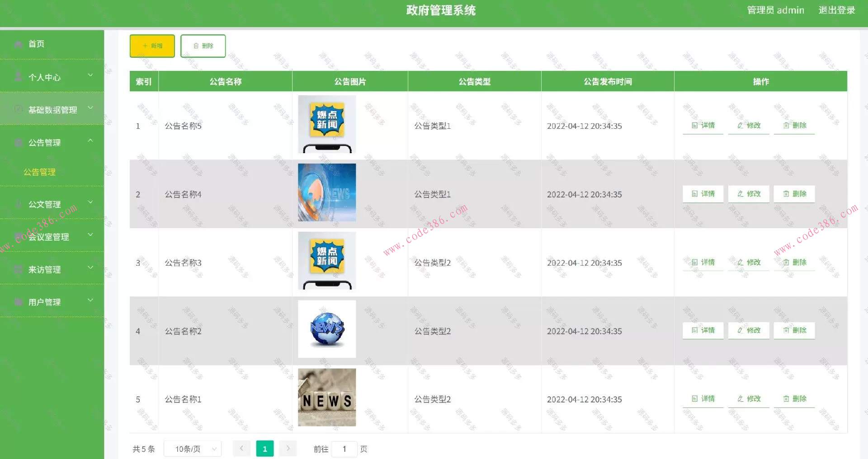868x459 pixels.
Task: Click the 修改 pencil icon for 公告名称4
Action: point(741,194)
